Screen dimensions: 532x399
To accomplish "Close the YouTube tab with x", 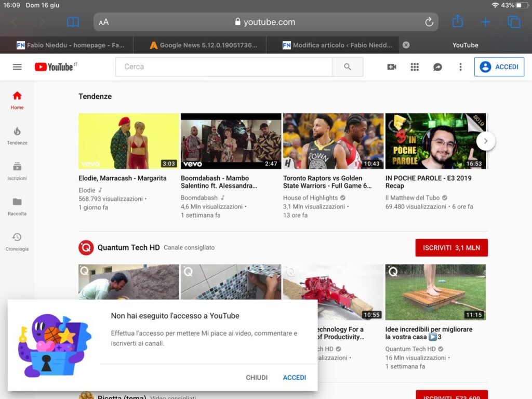I will click(406, 45).
